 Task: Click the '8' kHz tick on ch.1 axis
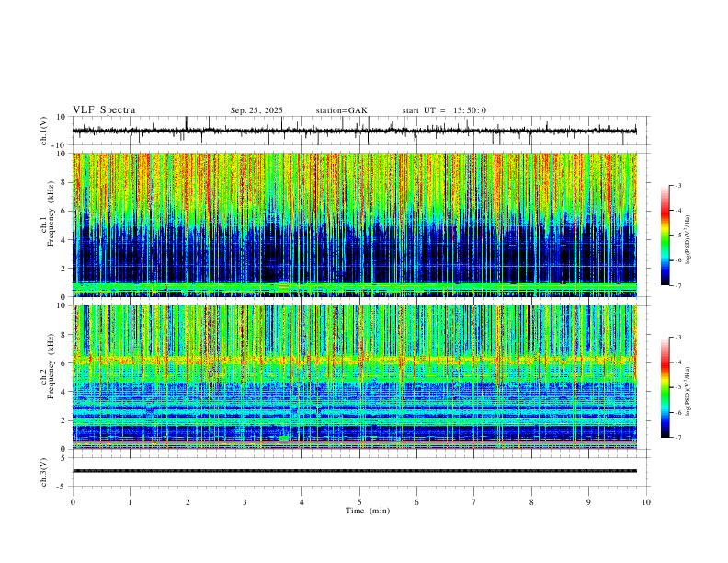coord(64,182)
